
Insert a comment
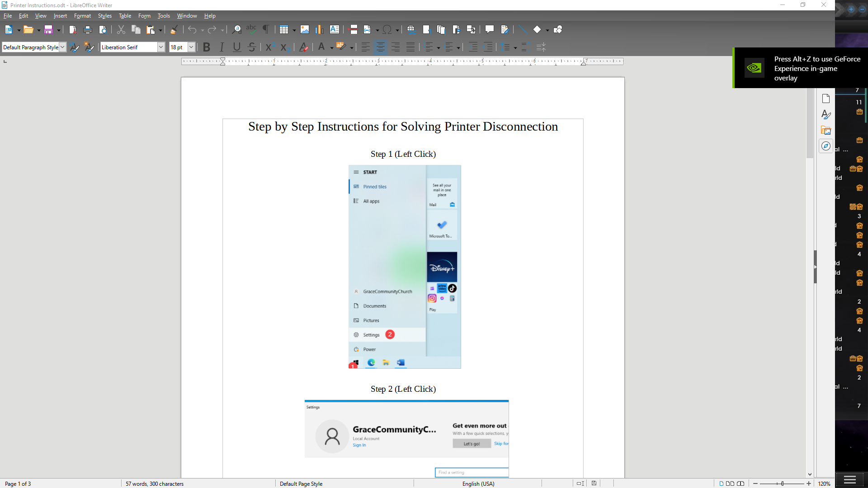point(490,30)
